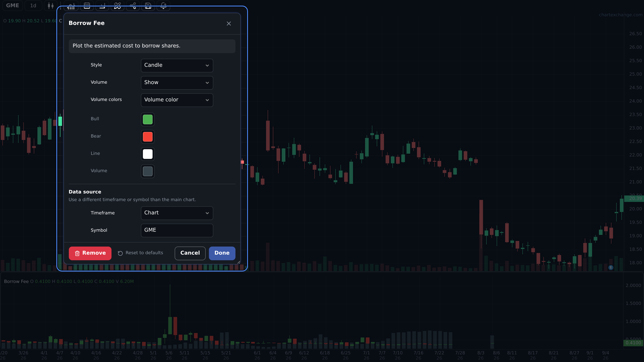This screenshot has height=362, width=644.
Task: Open the GME symbol selector in toolbar
Action: pos(12,5)
